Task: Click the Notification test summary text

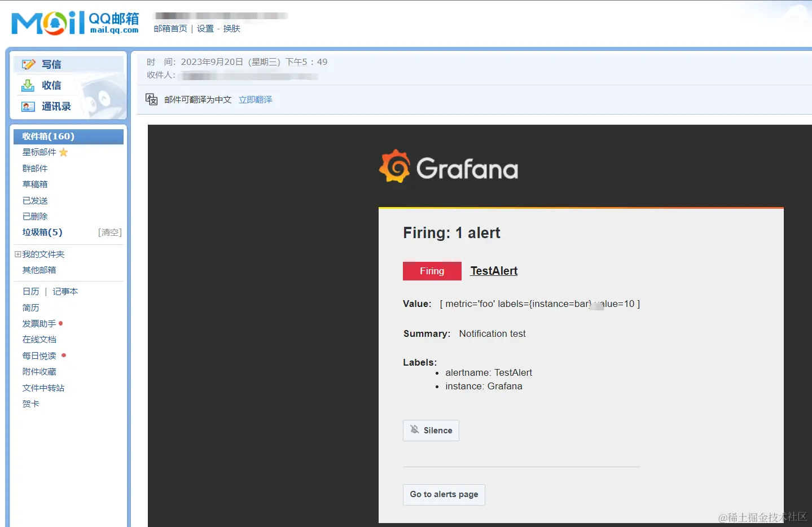Action: 492,333
